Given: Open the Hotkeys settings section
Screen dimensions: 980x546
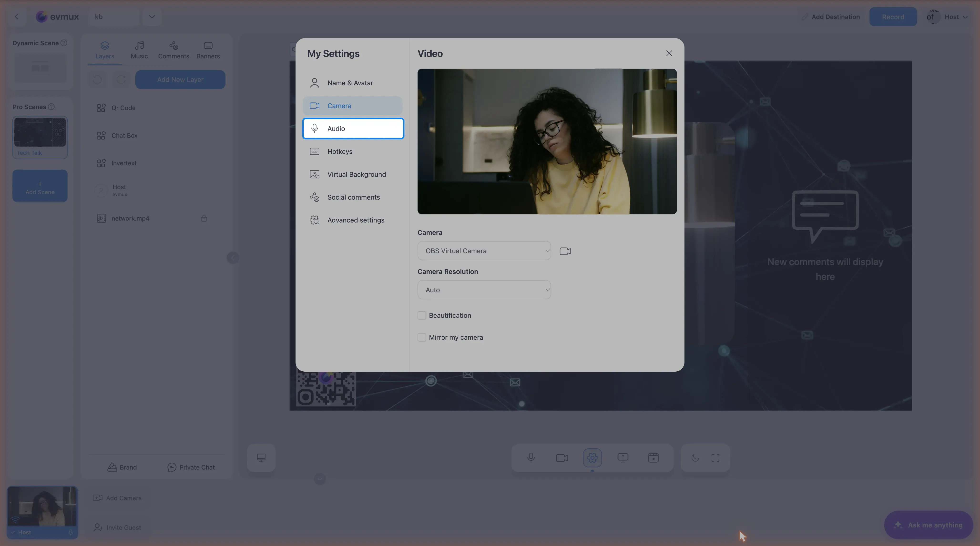Looking at the screenshot, I should tap(352, 151).
